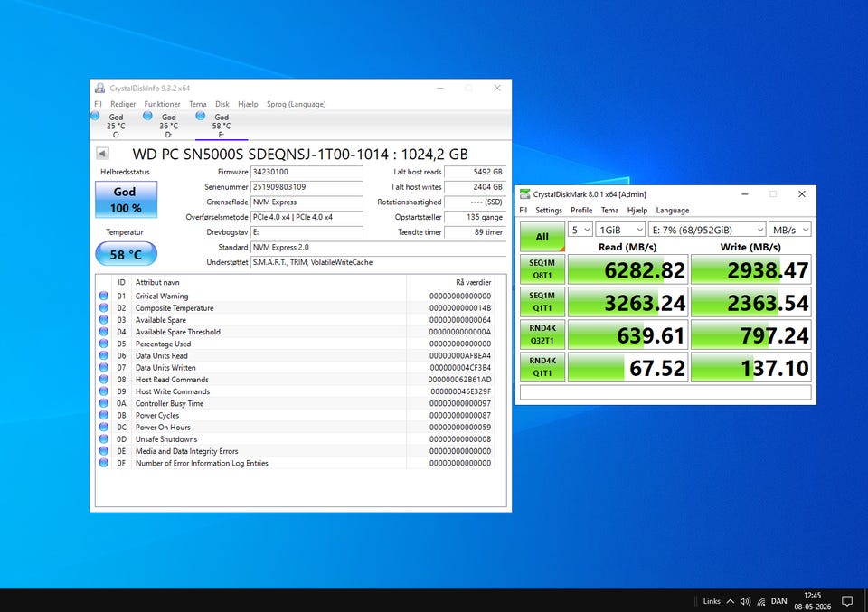Select the D: drive status orb
868x612 pixels.
pyautogui.click(x=147, y=116)
